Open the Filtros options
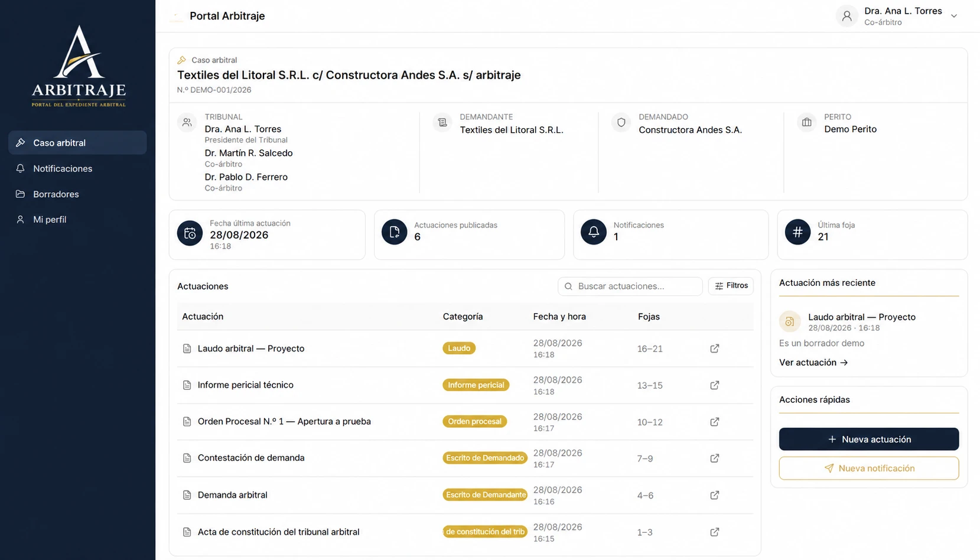This screenshot has width=980, height=560. 731,286
